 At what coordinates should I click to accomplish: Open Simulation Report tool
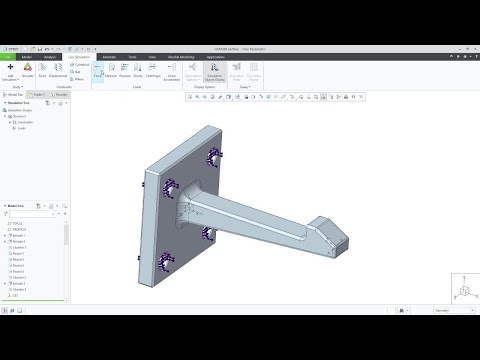pos(254,72)
